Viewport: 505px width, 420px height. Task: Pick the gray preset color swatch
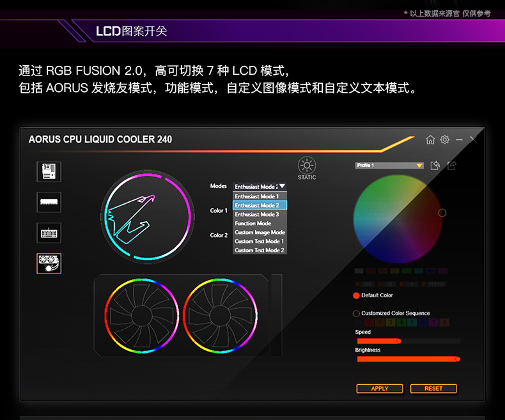point(359,270)
